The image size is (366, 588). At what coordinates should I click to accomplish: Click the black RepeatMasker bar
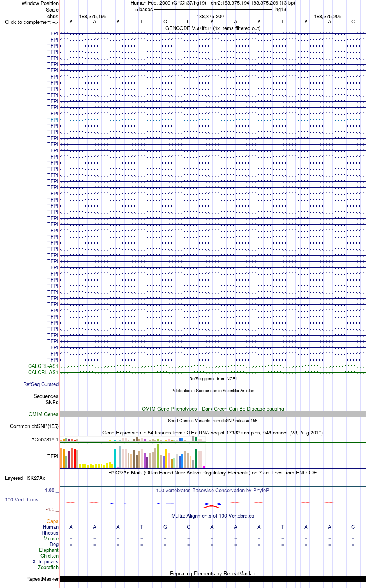pyautogui.click(x=213, y=579)
